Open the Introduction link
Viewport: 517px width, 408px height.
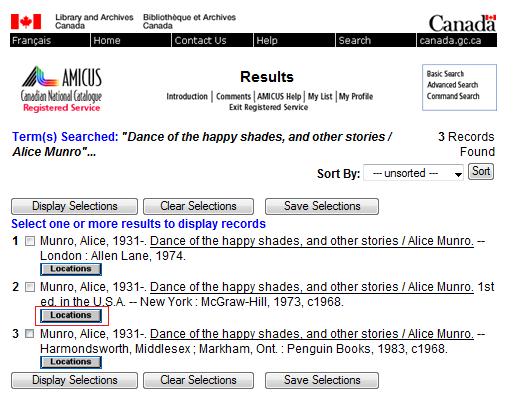[x=187, y=96]
